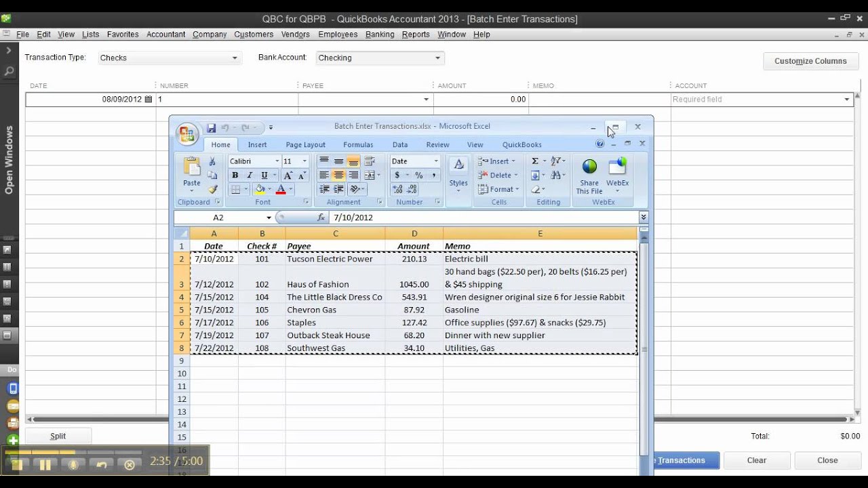
Task: Click the Copy icon in Clipboard group
Action: (x=212, y=176)
